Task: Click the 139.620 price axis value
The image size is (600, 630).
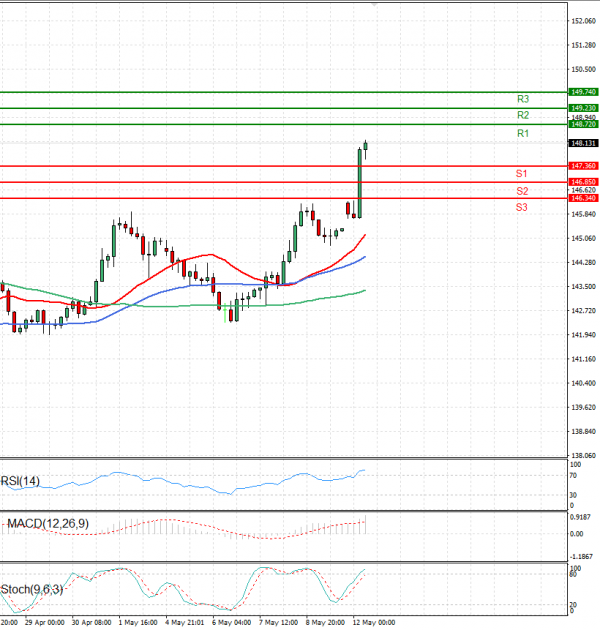Action: (x=584, y=407)
